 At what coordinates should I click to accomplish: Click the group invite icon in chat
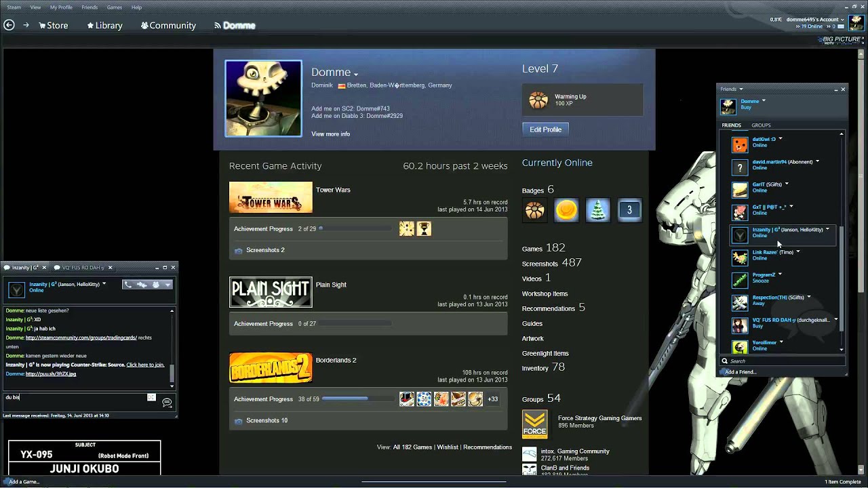(156, 285)
